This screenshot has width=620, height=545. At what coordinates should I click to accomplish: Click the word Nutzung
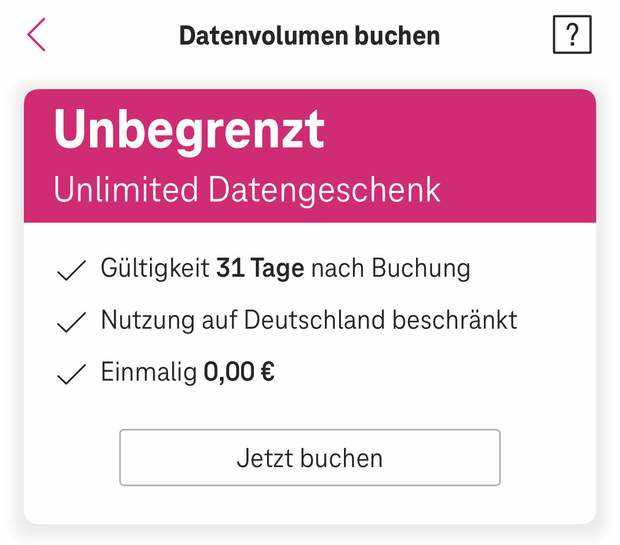pyautogui.click(x=148, y=321)
